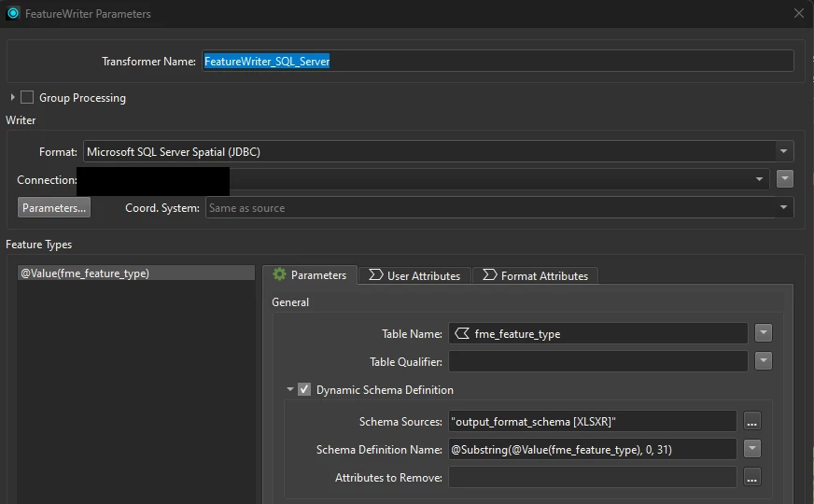The image size is (814, 504).
Task: Switch to the Format Attributes tab
Action: (x=536, y=275)
